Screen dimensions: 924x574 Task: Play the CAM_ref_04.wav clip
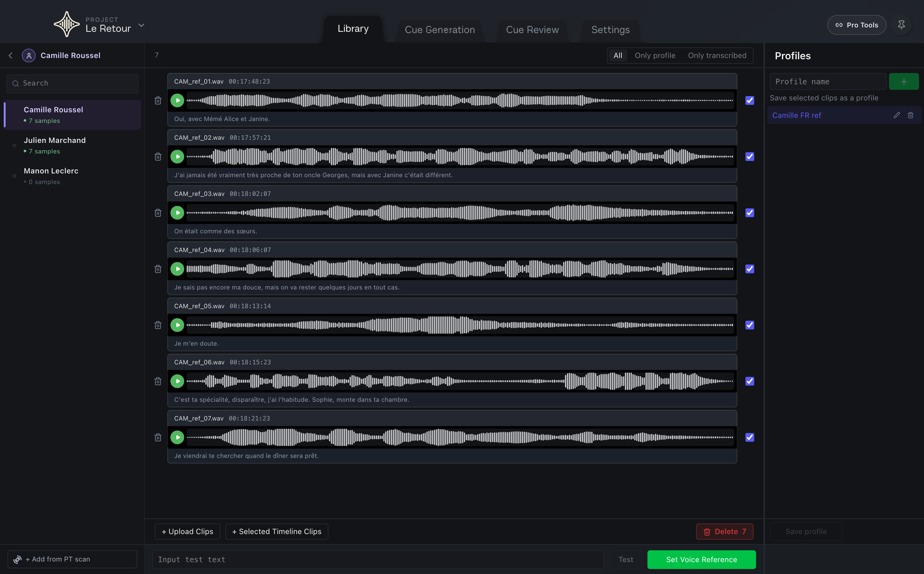[x=177, y=269]
